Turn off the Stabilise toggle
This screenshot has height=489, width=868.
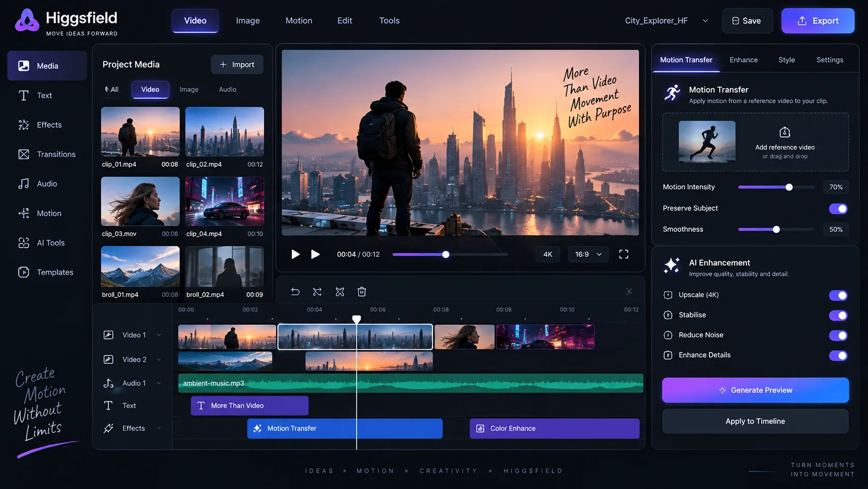coord(838,315)
